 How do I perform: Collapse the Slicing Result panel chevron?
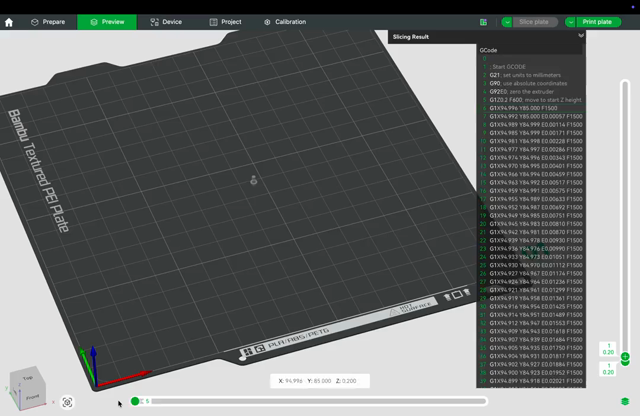[581, 36]
